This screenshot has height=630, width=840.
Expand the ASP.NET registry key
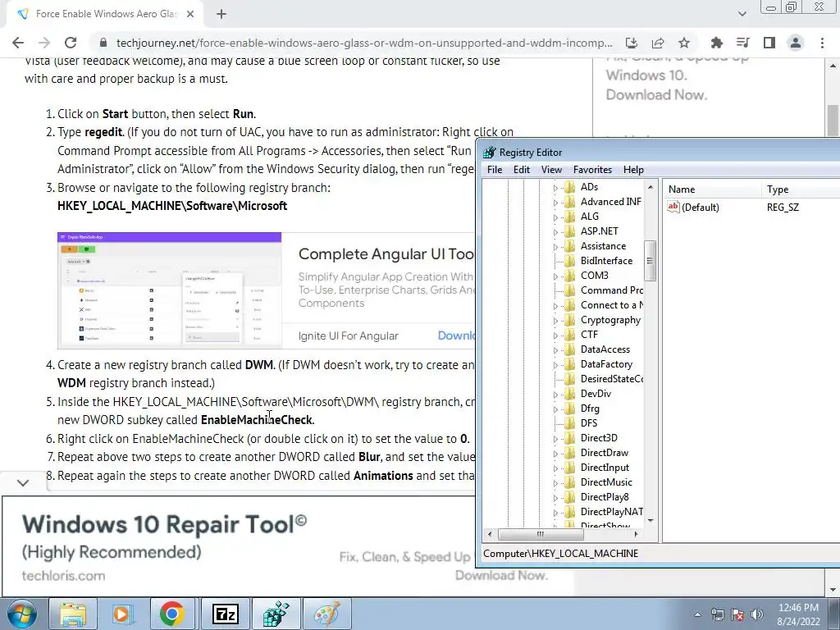555,232
